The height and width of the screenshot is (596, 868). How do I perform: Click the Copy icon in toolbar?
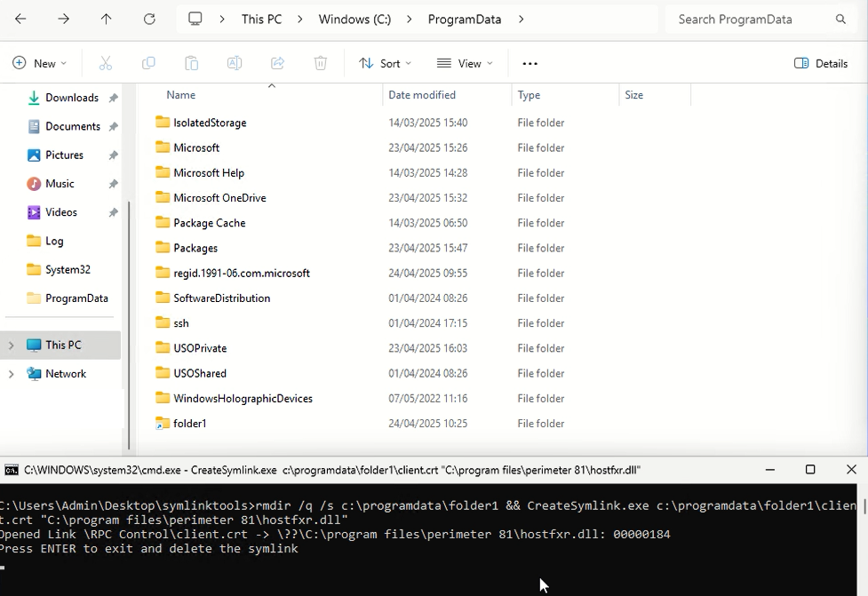click(x=148, y=63)
